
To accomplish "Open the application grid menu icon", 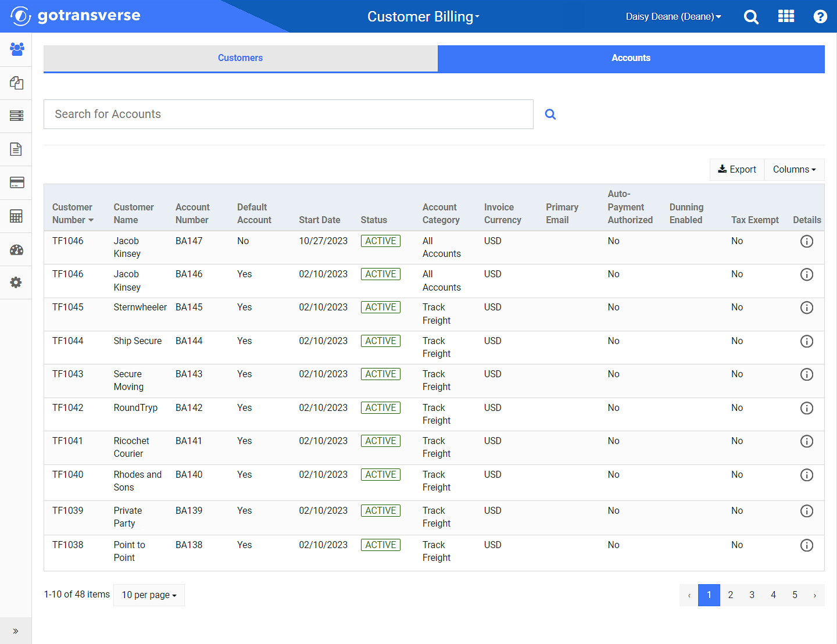I will click(786, 16).
